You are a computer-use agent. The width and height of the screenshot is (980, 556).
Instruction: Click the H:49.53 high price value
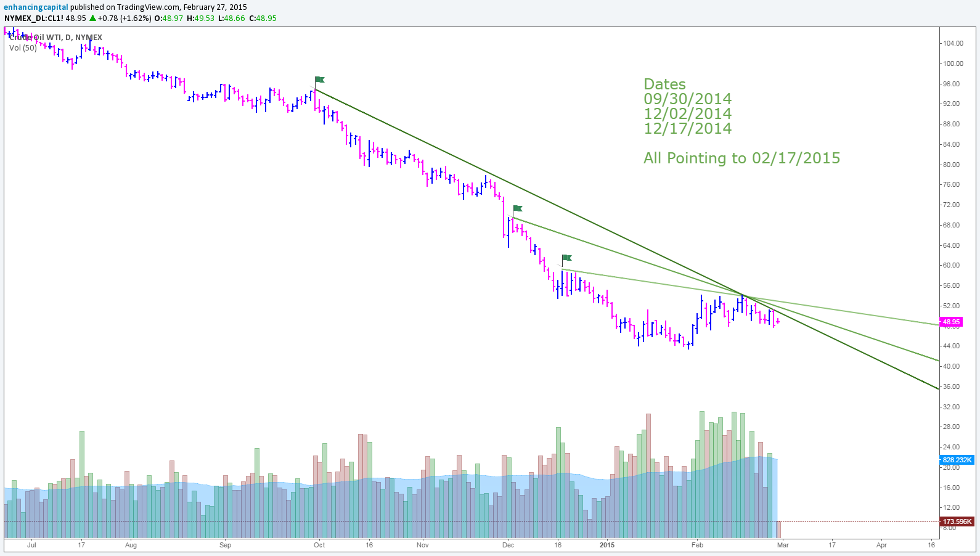pos(200,18)
